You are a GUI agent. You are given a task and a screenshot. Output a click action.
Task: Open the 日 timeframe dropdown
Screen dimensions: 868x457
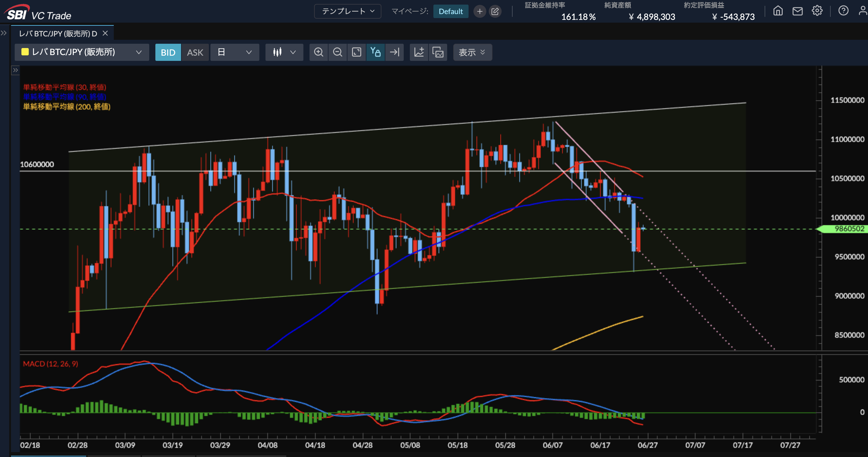[235, 52]
